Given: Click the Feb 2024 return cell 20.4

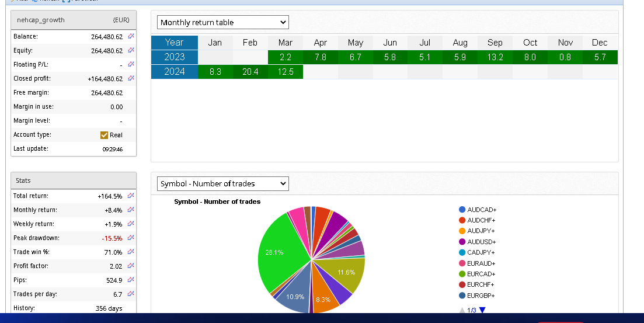Looking at the screenshot, I should click(x=250, y=71).
